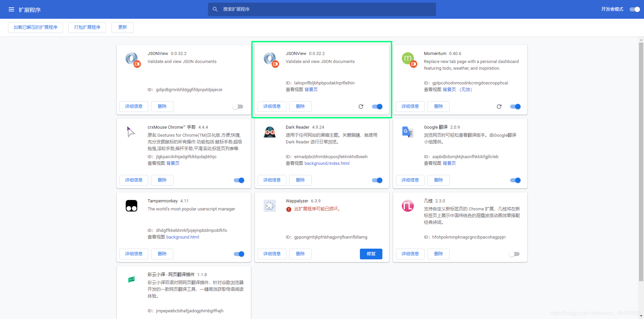The width and height of the screenshot is (644, 319).
Task: Click the Dark Reader icon
Action: (x=270, y=132)
